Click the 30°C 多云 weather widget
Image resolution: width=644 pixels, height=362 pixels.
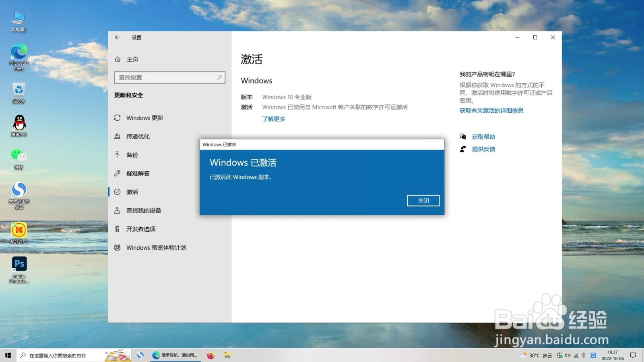[536, 355]
